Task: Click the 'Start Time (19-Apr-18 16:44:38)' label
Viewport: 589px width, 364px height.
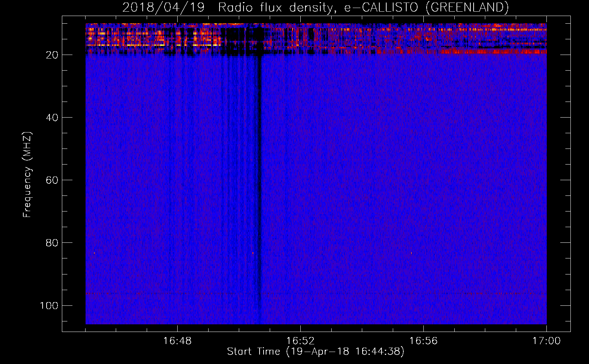Action: pos(316,352)
